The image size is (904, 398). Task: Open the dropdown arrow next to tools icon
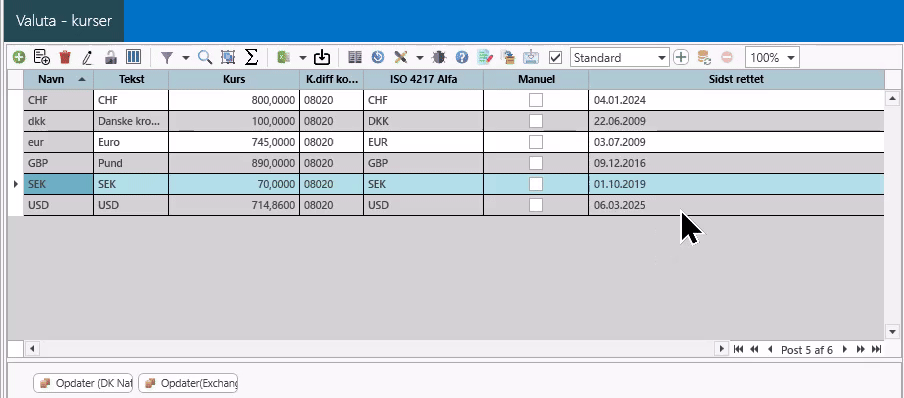(x=420, y=57)
